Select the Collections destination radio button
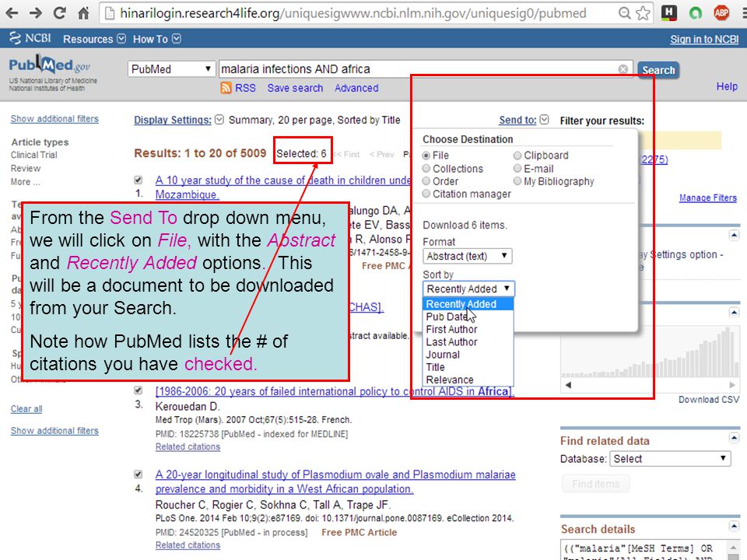 point(426,169)
